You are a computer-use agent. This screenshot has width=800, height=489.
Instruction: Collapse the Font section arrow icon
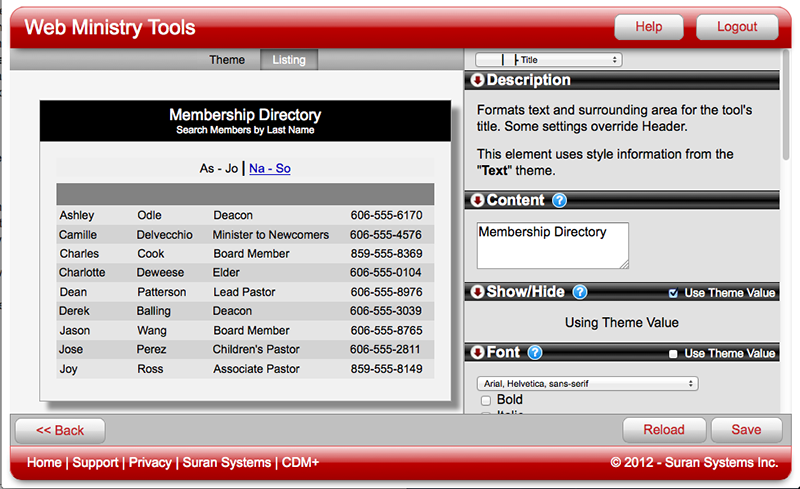[477, 353]
